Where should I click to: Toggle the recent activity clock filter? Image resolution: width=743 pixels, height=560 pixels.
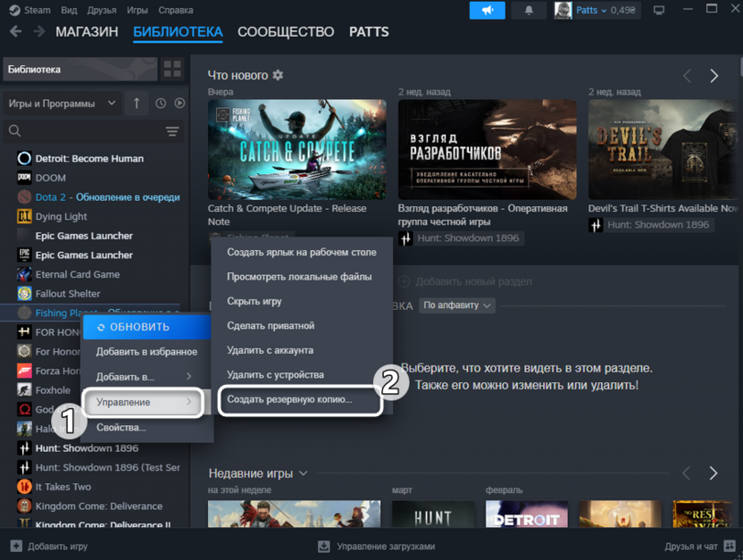click(161, 104)
